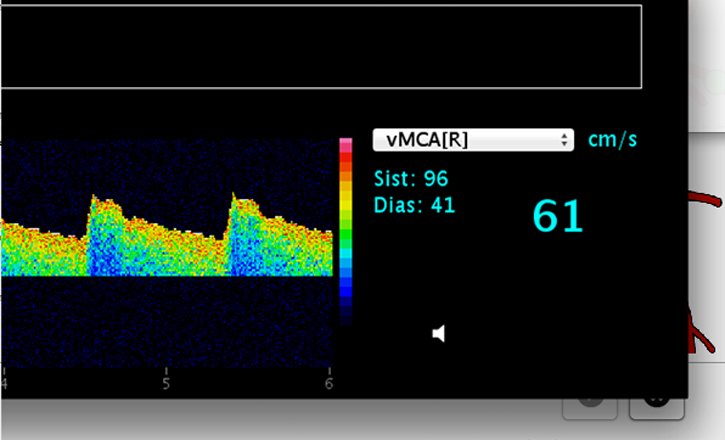Click the first systolic peak in spectrogram

coord(93,198)
